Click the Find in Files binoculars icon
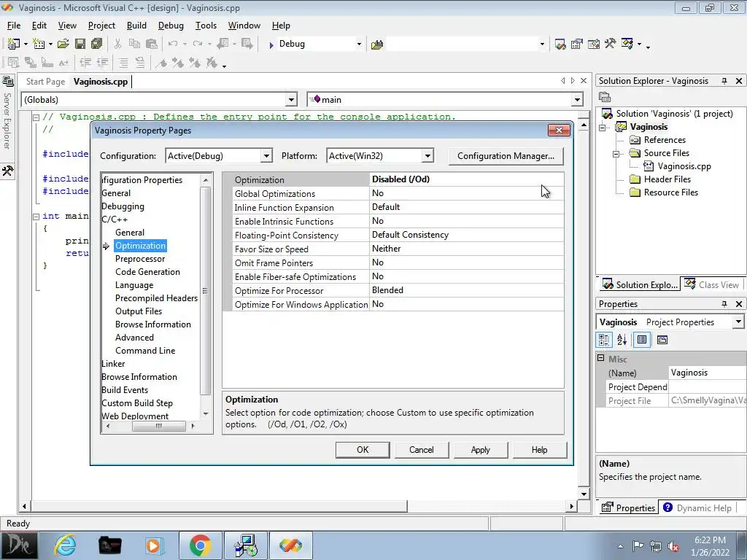This screenshot has height=560, width=747. (377, 44)
